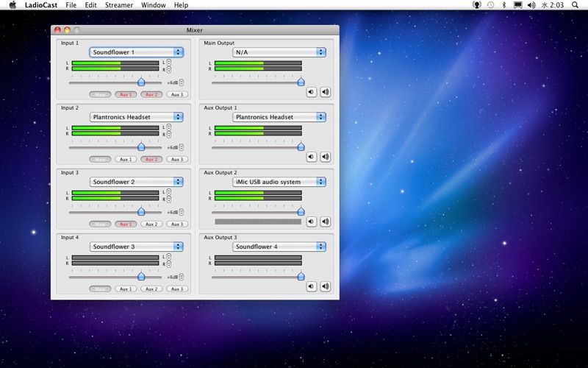The width and height of the screenshot is (588, 368).
Task: Open Main Output N/A device dropdown
Action: [x=279, y=52]
